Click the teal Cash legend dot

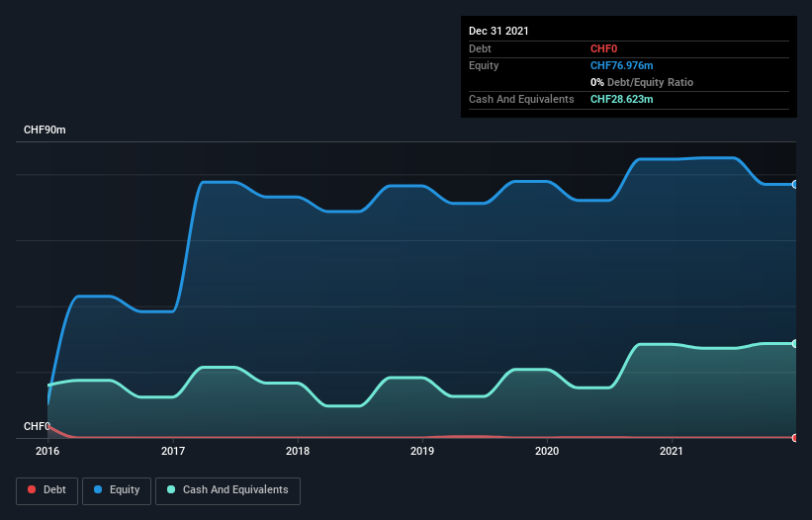point(171,489)
